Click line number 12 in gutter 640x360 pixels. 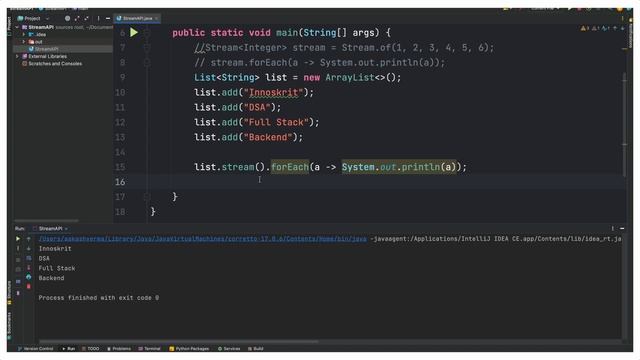point(120,122)
